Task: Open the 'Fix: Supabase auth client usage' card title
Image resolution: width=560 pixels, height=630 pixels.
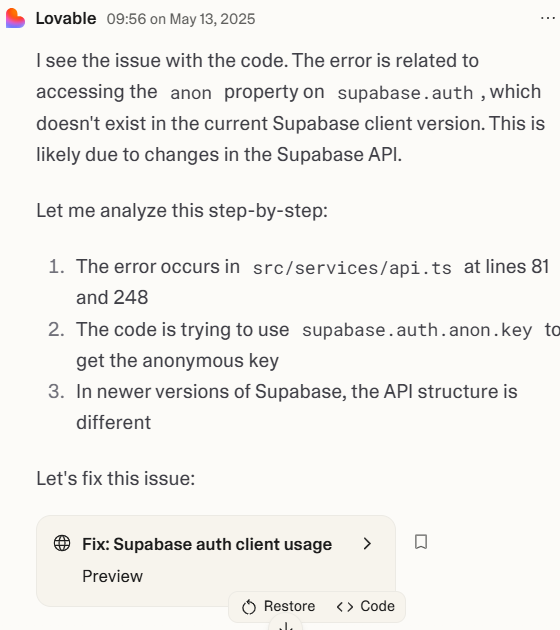Action: (207, 544)
